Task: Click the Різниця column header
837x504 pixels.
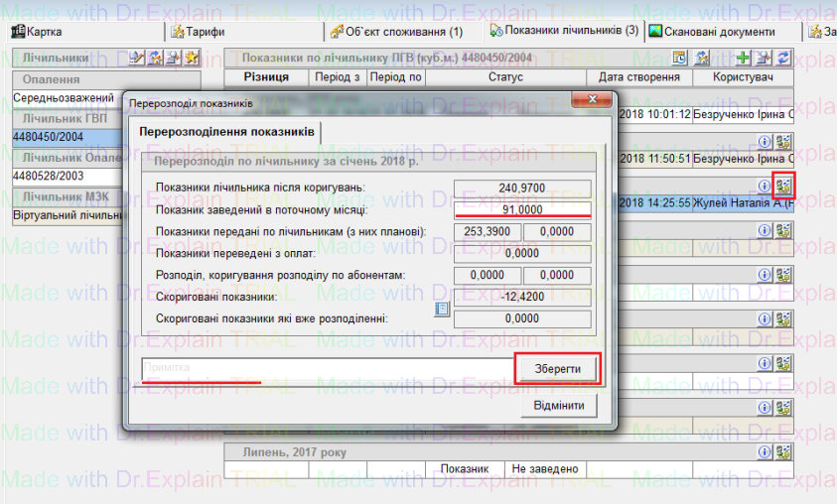Action: 265,77
